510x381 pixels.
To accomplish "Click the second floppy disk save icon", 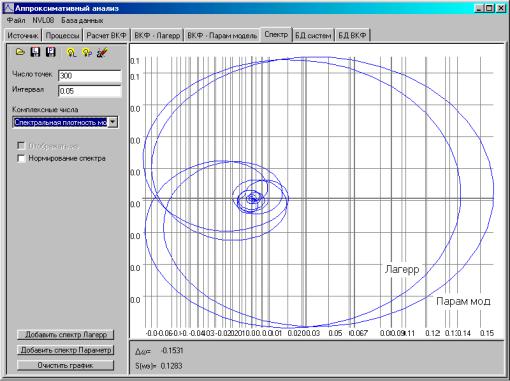I will [x=50, y=52].
